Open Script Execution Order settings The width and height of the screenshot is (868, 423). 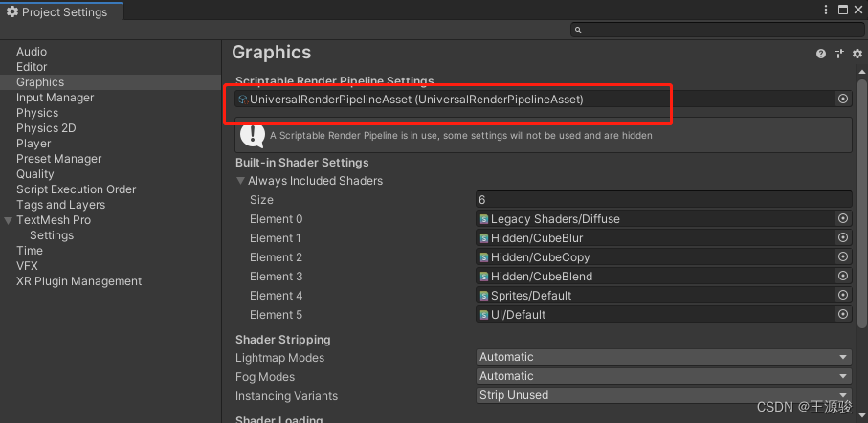[x=76, y=189]
